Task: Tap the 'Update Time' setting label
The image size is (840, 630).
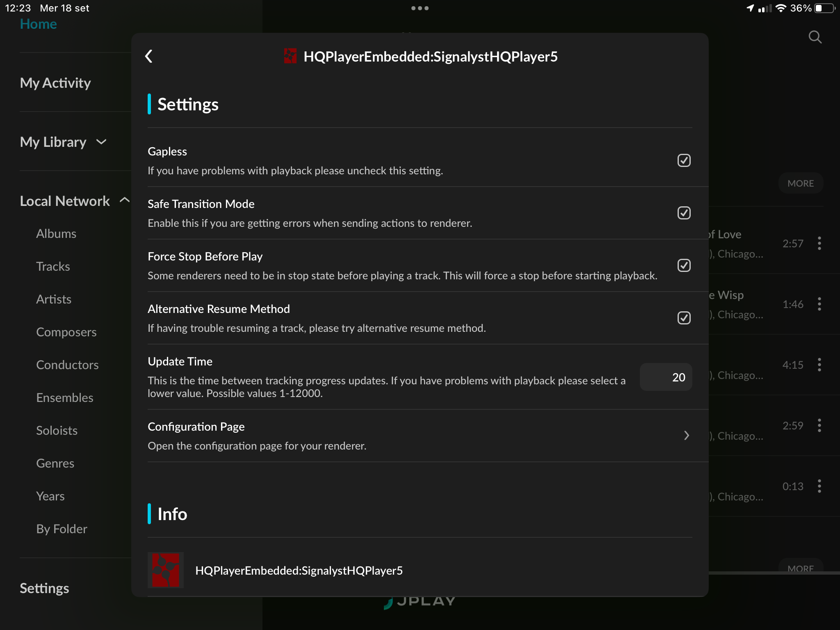Action: point(180,361)
